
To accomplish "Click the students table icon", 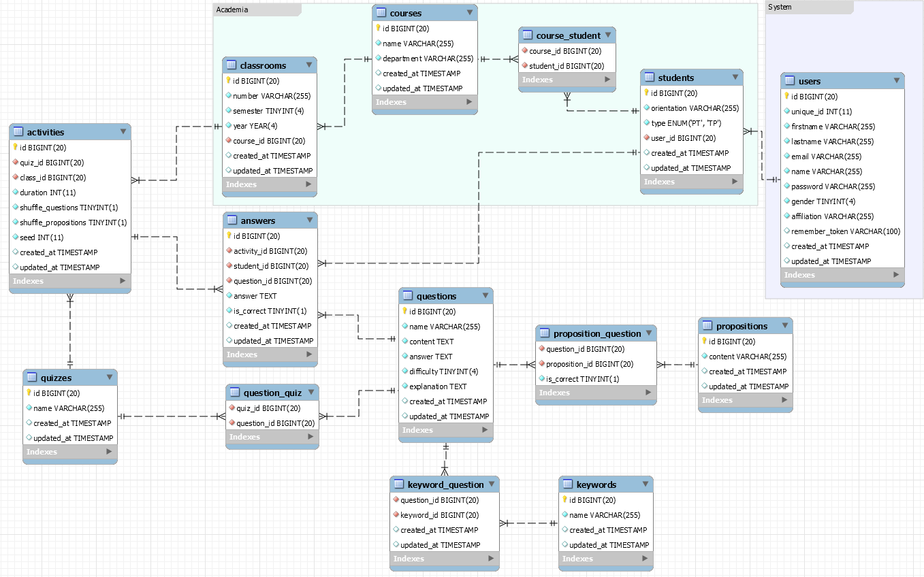I will [649, 78].
